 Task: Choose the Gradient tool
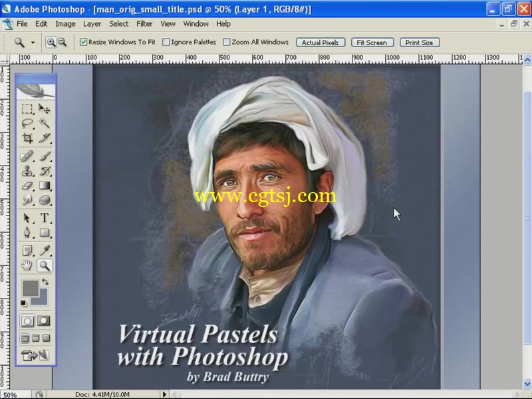pyautogui.click(x=44, y=186)
